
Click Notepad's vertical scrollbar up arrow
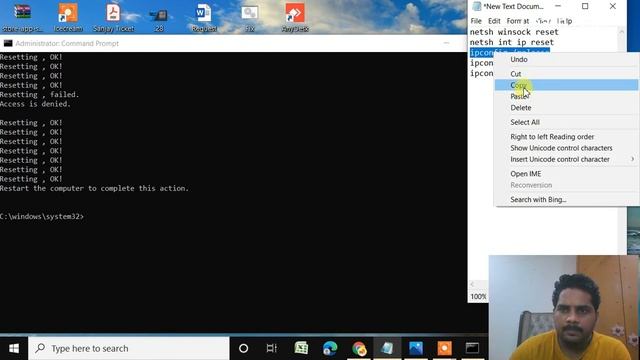pos(622,31)
